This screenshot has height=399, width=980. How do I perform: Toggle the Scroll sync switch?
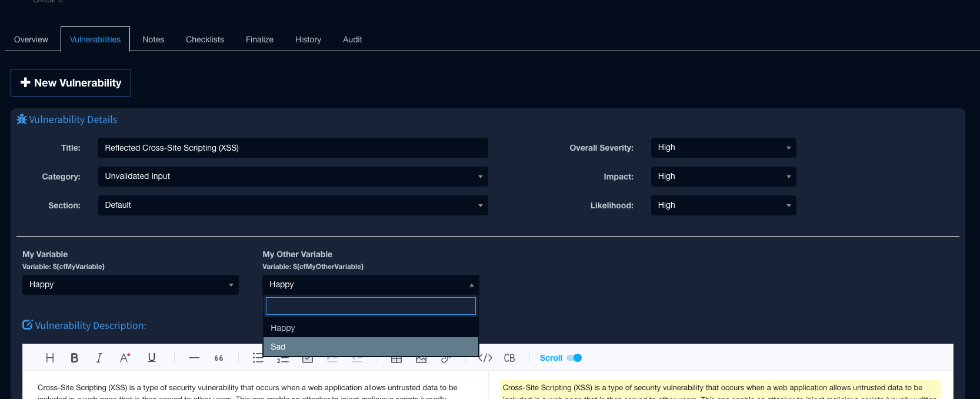tap(574, 358)
